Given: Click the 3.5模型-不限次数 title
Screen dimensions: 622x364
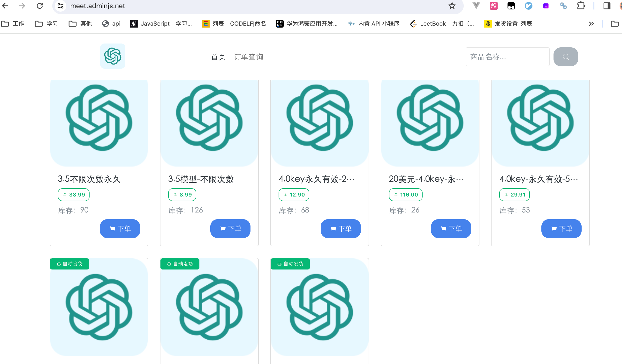Looking at the screenshot, I should pyautogui.click(x=201, y=179).
